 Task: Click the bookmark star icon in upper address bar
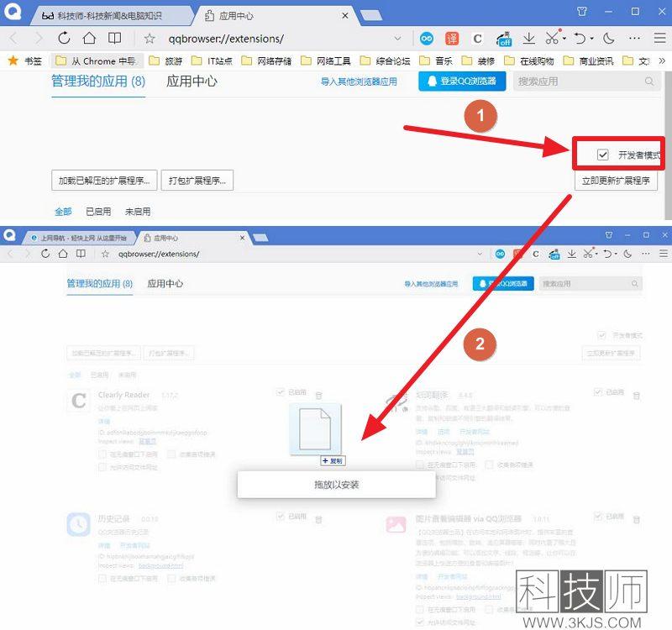[150, 39]
